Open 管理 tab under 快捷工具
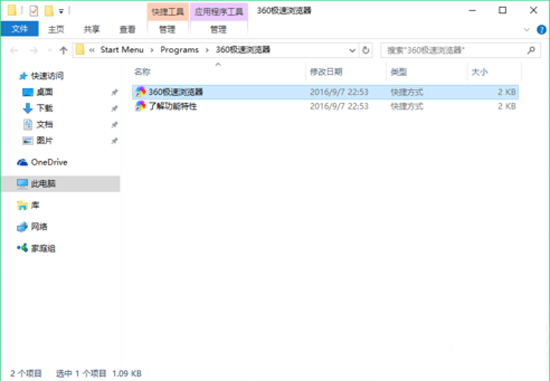 [167, 29]
